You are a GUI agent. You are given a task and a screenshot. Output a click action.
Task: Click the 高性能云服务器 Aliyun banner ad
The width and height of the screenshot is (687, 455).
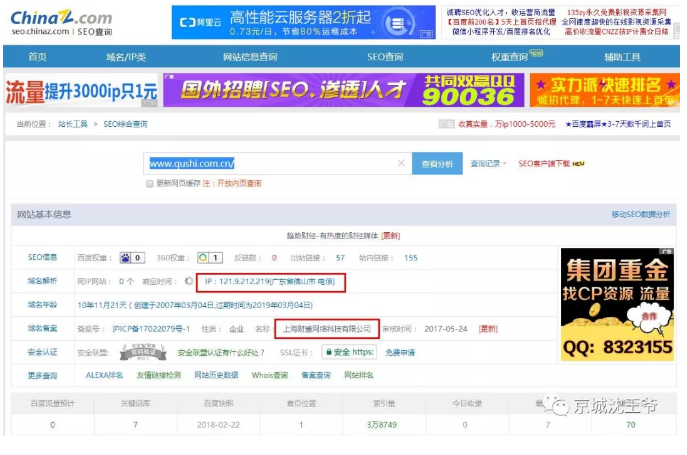pos(304,22)
